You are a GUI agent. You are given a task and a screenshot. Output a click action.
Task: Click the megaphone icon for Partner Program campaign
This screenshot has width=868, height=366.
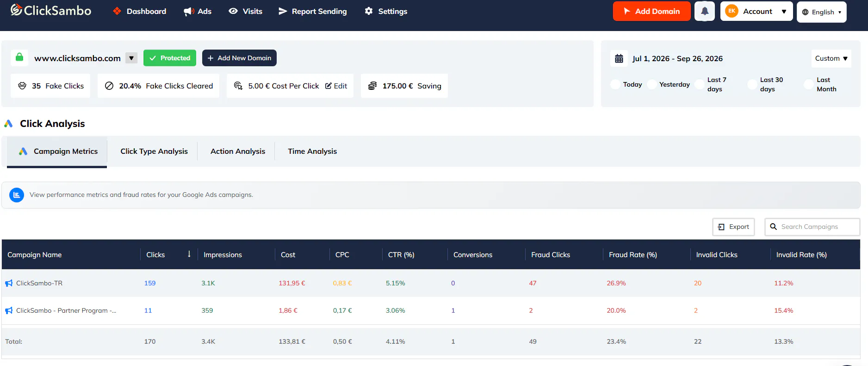[9, 310]
